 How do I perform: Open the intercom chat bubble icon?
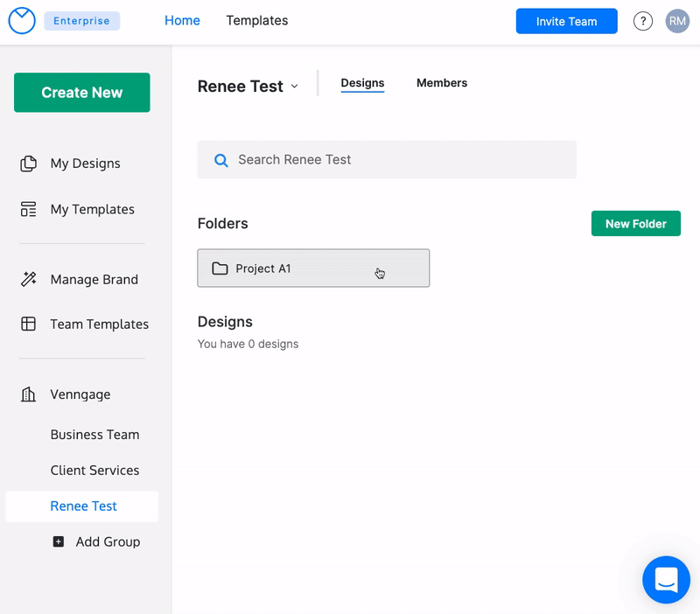pos(666,579)
